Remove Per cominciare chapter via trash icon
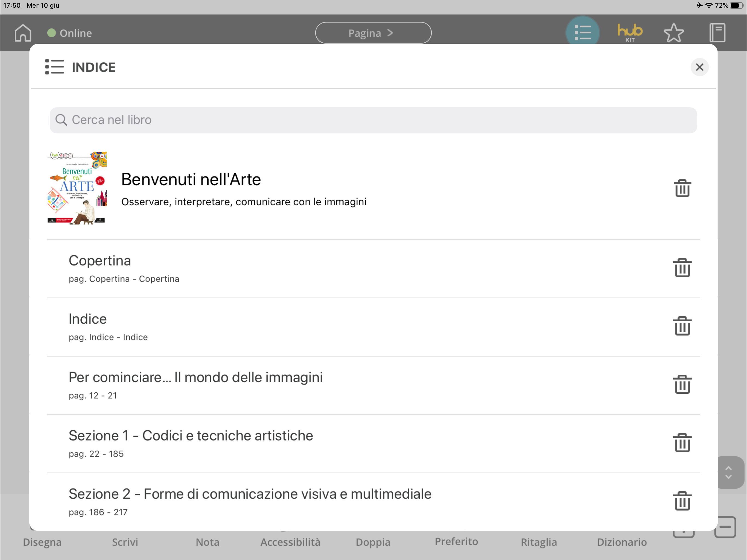The height and width of the screenshot is (560, 747). (682, 384)
